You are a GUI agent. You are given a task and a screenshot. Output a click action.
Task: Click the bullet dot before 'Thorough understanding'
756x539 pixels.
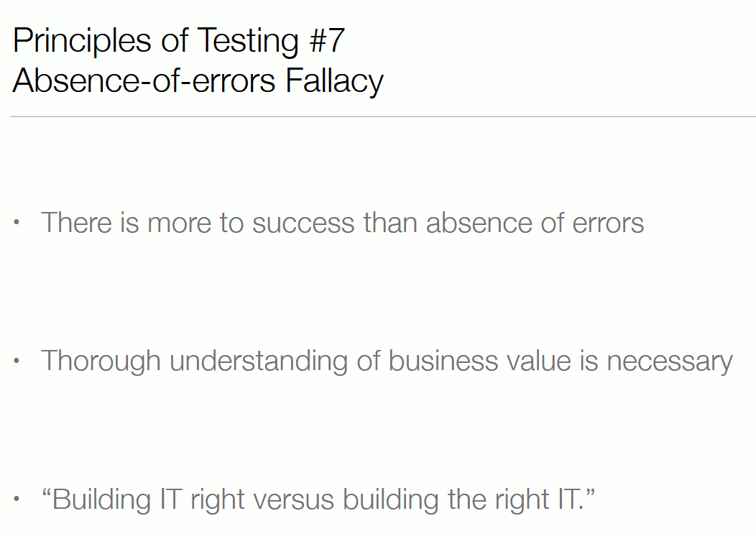click(x=17, y=361)
